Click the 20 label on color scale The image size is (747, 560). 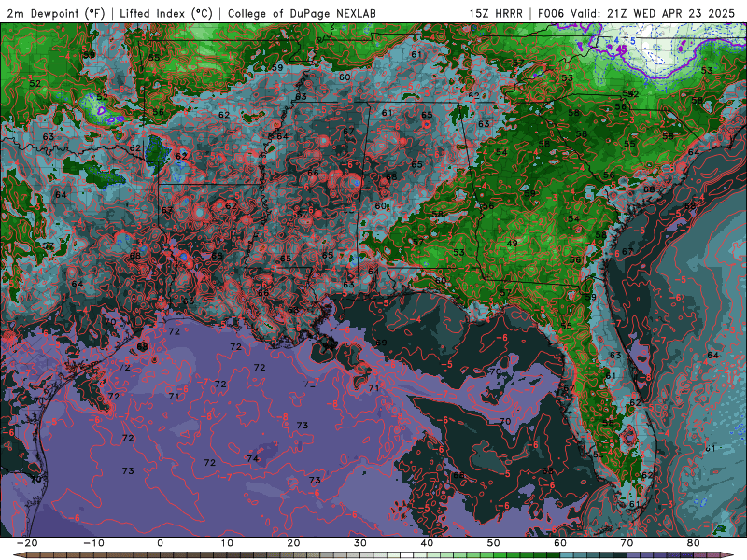pos(293,543)
